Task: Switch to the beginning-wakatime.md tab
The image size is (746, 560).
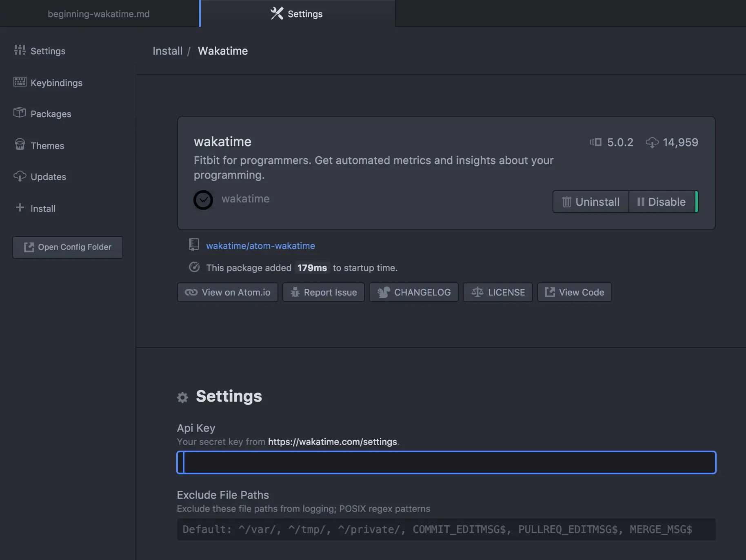Action: pos(99,13)
